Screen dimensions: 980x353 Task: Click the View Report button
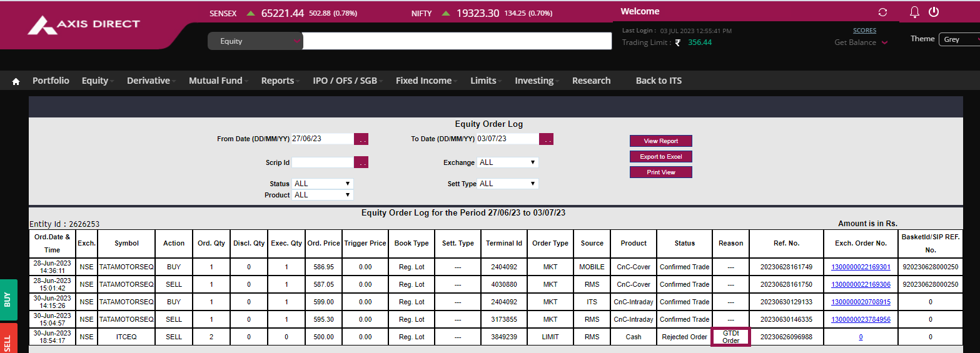[x=660, y=141]
